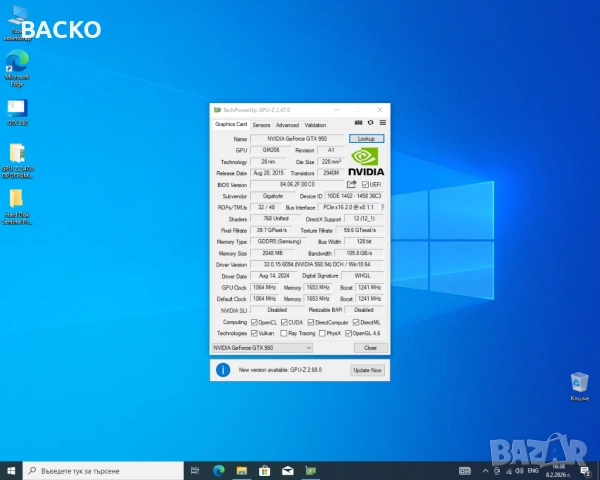Click the refresh icon in GPU-Z toolbar

370,125
